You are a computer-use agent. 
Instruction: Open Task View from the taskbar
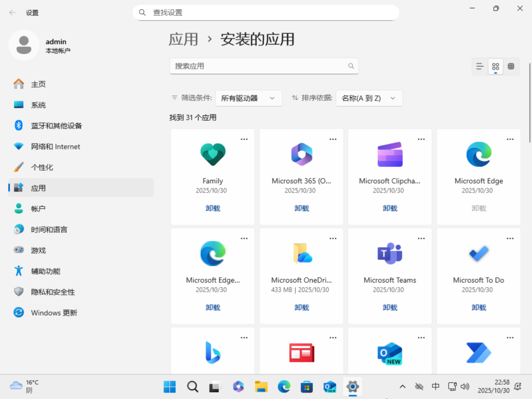(x=215, y=387)
